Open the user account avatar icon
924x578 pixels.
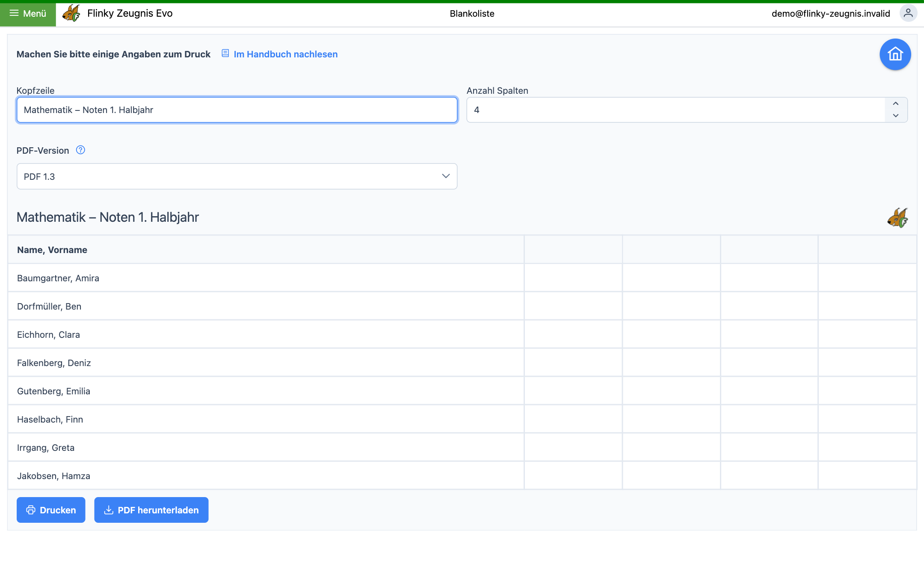(908, 13)
